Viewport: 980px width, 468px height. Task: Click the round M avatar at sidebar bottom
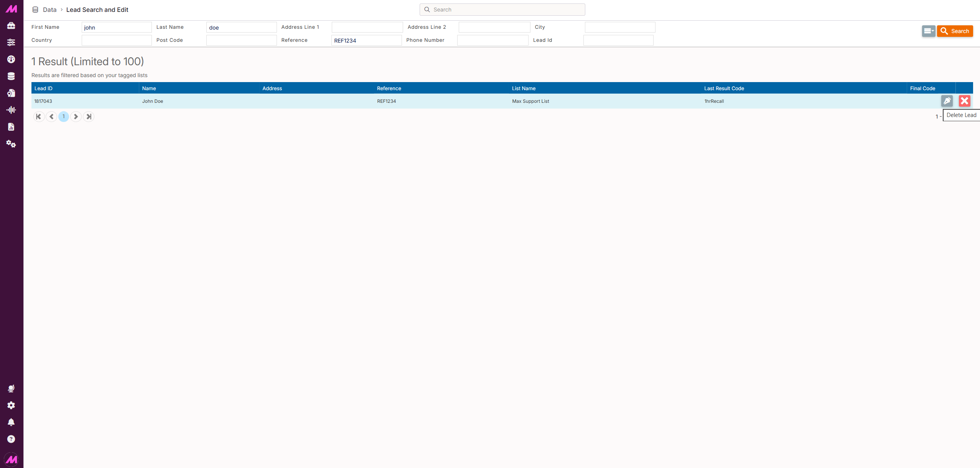coord(11,459)
